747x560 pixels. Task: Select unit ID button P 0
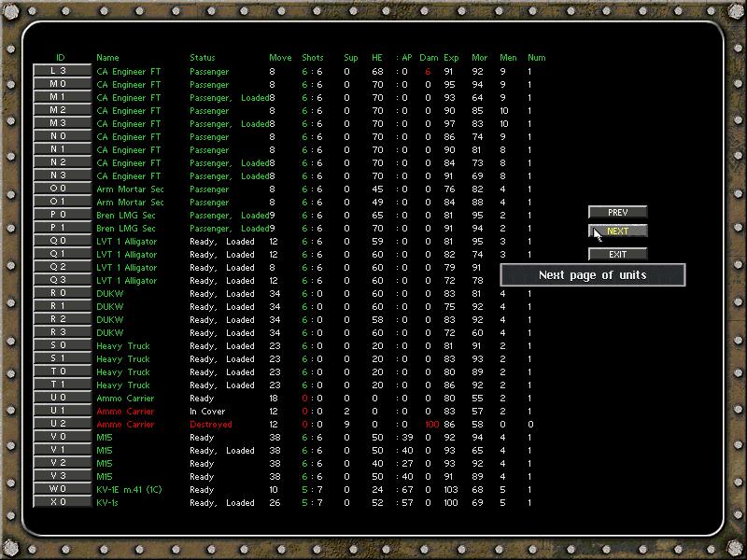click(62, 215)
